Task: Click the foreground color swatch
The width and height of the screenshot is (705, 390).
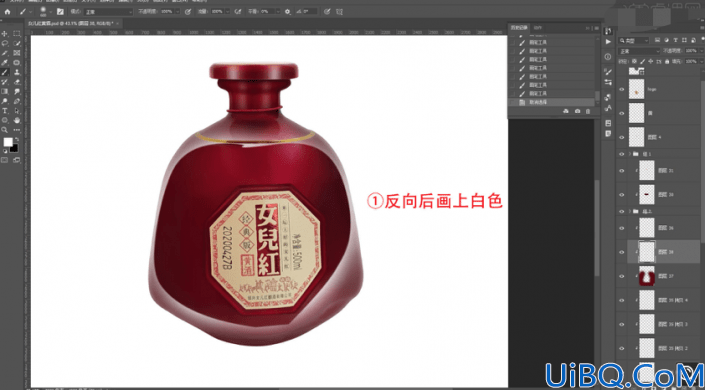Action: pos(8,143)
